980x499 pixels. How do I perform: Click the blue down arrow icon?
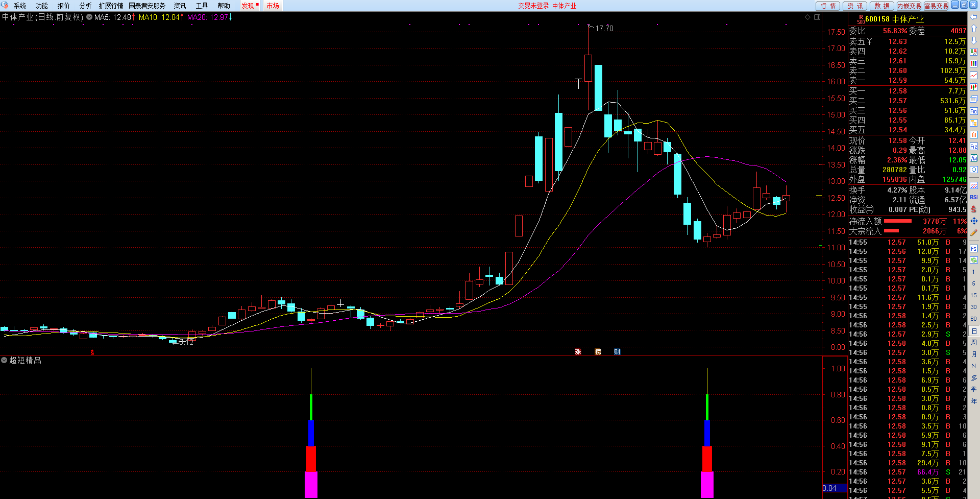(974, 40)
